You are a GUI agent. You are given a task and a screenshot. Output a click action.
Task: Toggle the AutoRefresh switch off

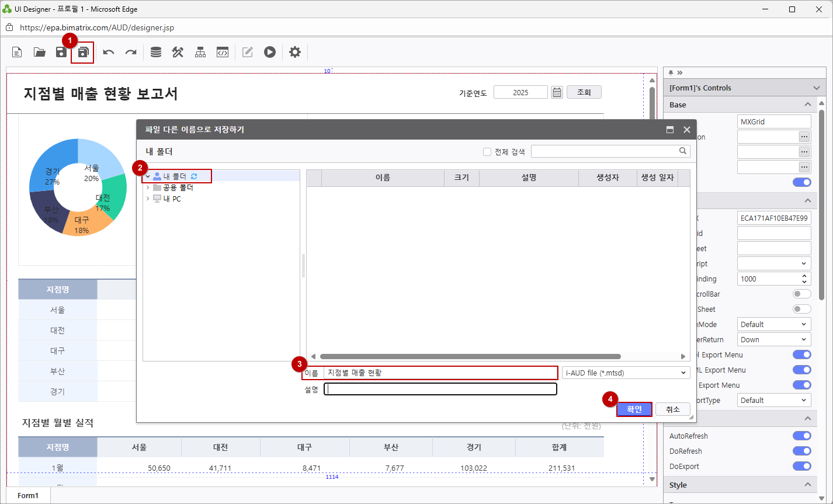[801, 436]
